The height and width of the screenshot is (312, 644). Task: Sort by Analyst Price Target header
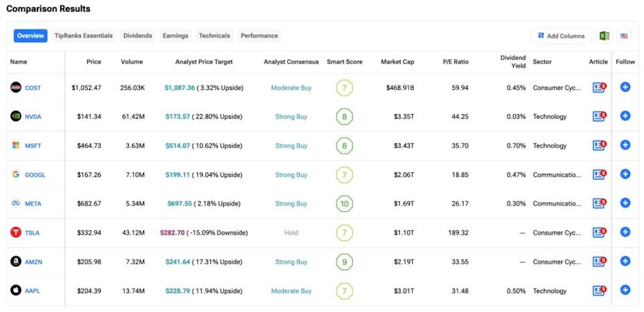[204, 62]
